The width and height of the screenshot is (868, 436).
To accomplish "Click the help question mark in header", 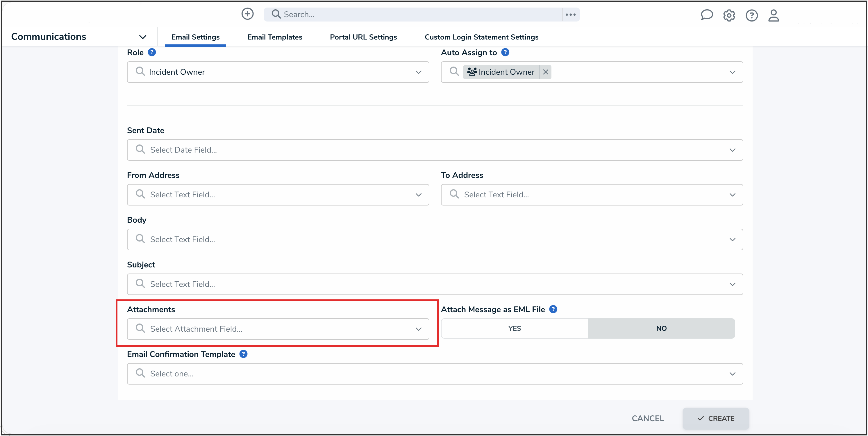I will click(x=751, y=15).
